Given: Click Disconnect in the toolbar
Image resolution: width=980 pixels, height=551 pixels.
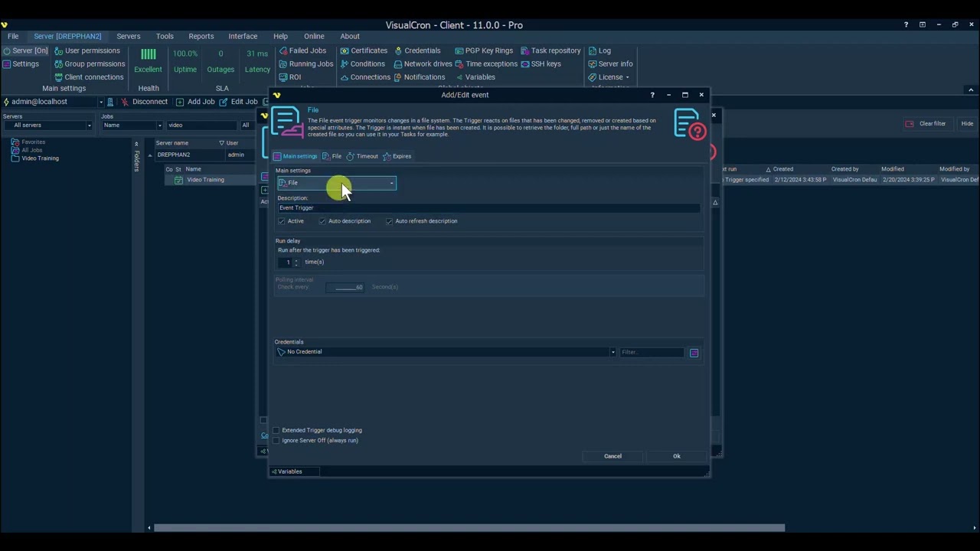Looking at the screenshot, I should point(144,102).
